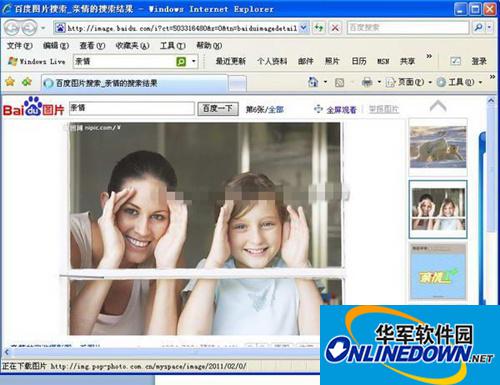500x385 pixels.
Task: Expand the command bar overflow chevron
Action: tap(492, 77)
